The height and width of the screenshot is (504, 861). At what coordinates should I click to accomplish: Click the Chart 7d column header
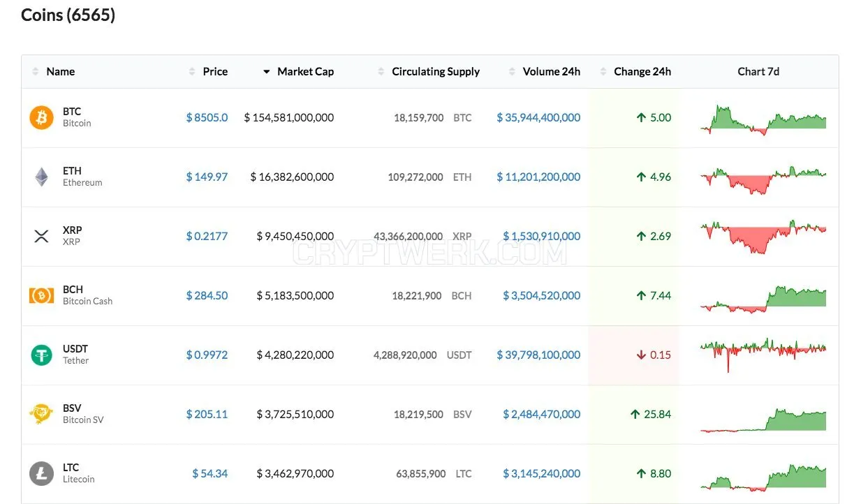(758, 71)
